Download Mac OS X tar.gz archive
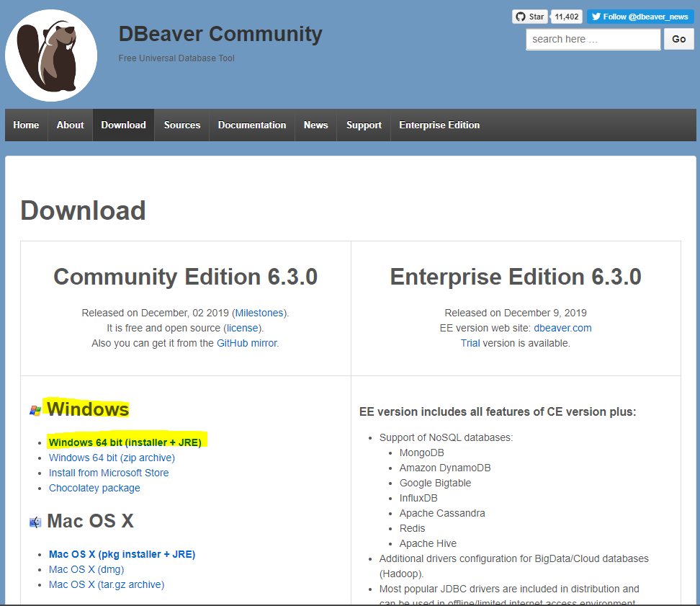 (107, 584)
